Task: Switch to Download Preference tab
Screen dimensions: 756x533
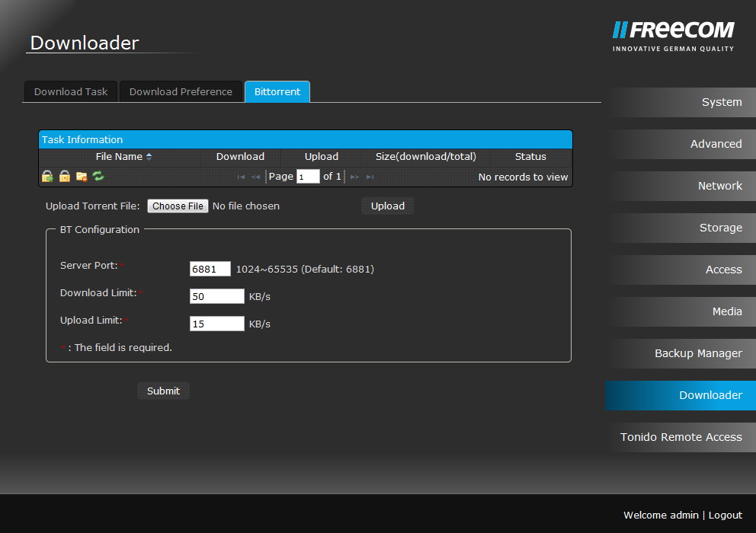Action: (181, 91)
